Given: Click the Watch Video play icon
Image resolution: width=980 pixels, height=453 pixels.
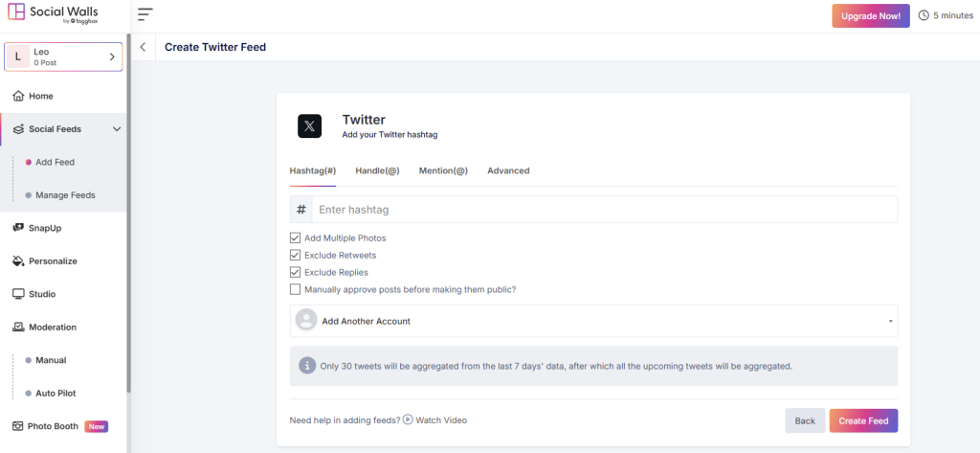Looking at the screenshot, I should click(408, 419).
